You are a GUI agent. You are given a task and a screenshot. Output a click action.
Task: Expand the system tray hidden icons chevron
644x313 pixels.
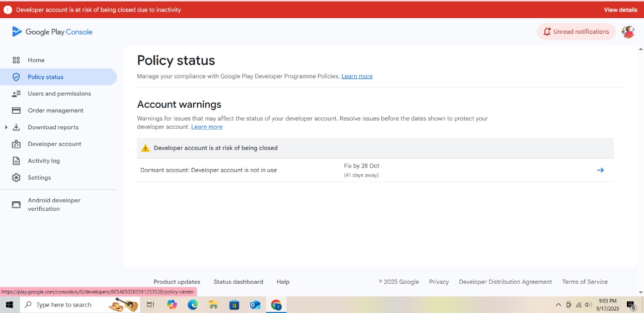(558, 304)
